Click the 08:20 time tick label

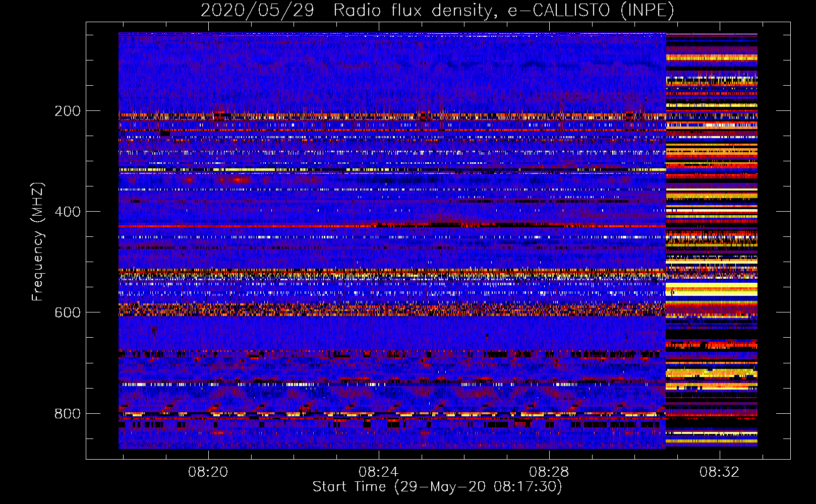(208, 472)
